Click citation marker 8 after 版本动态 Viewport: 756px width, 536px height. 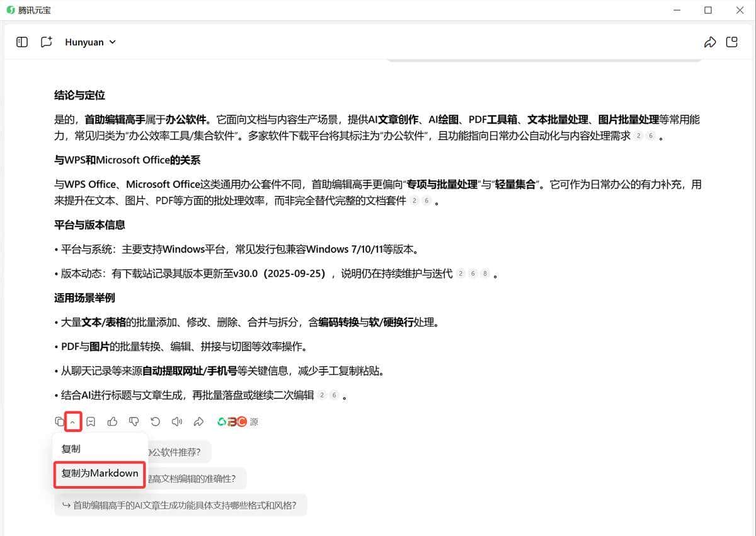click(484, 273)
